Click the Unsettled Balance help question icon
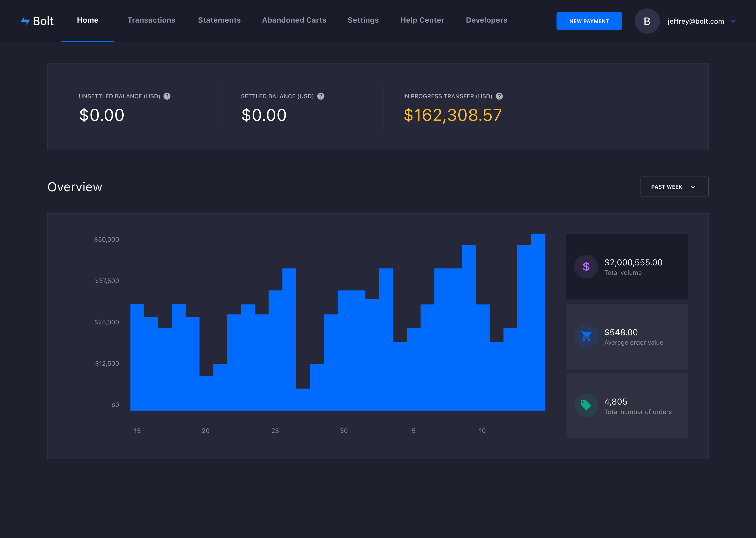756x538 pixels. pyautogui.click(x=167, y=96)
